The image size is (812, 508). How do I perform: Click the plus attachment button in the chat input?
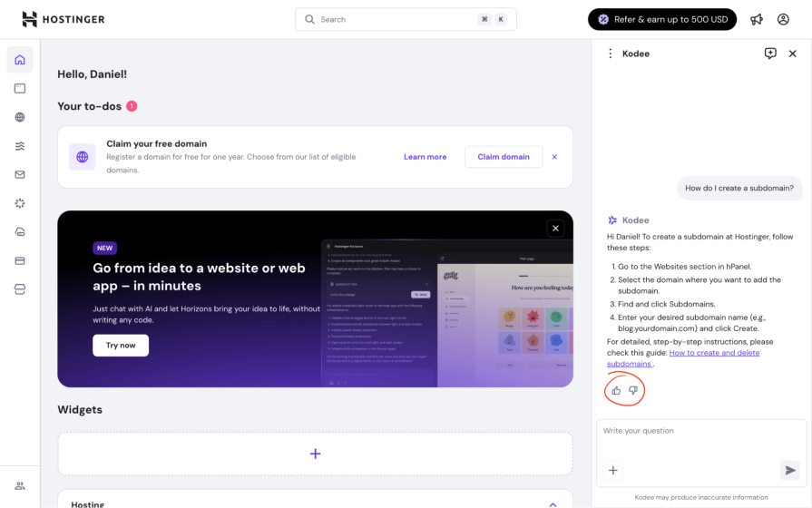coord(613,470)
